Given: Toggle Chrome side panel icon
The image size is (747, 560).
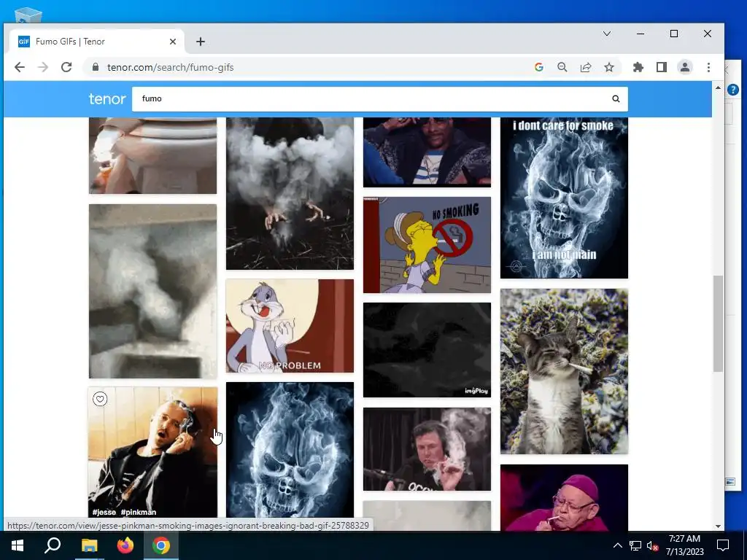Looking at the screenshot, I should point(661,67).
